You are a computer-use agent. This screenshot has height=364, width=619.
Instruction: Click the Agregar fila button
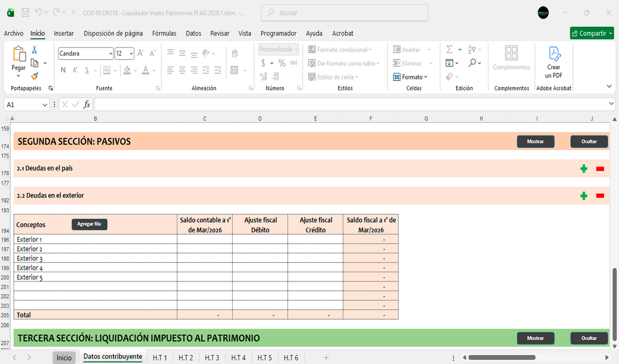[x=89, y=224]
